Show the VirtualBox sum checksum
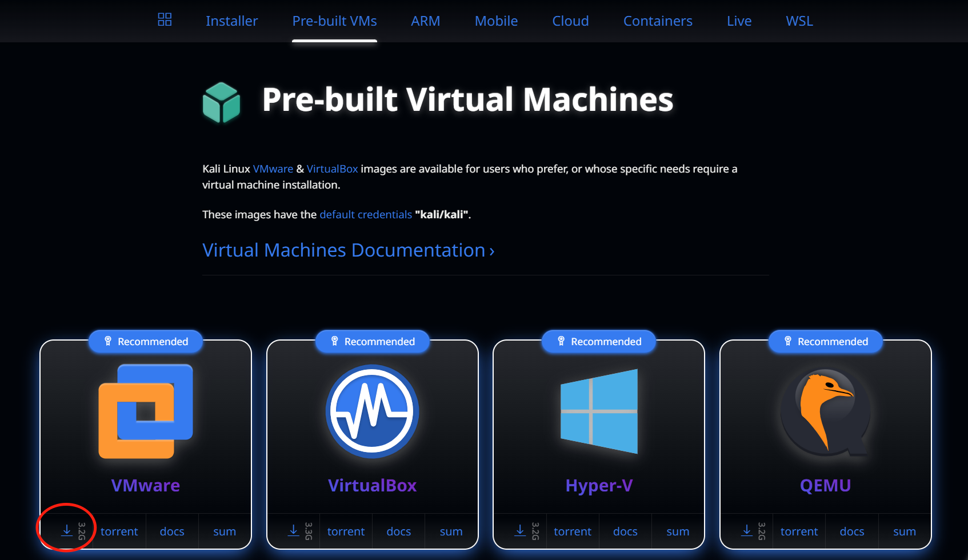This screenshot has width=968, height=560. click(451, 531)
